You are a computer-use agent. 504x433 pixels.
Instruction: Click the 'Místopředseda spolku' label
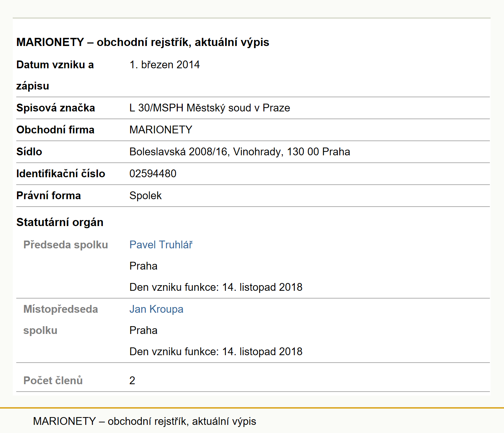pos(60,319)
